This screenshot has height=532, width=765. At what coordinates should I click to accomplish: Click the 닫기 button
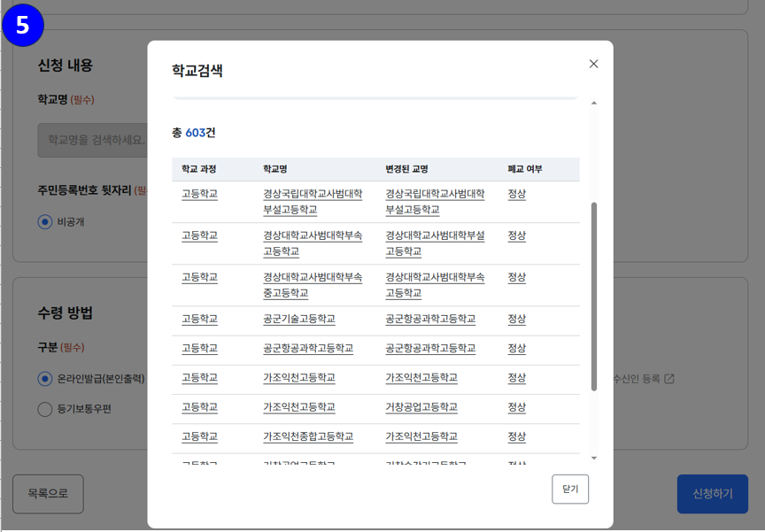[570, 489]
